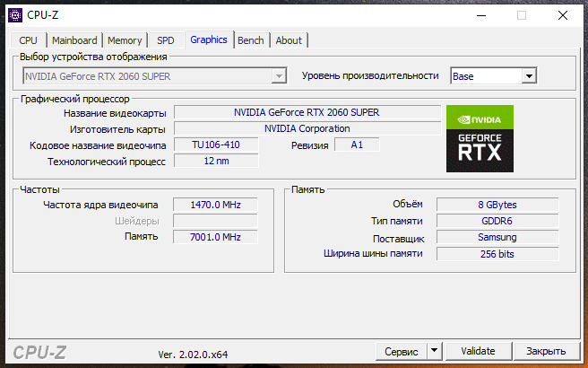Open the Bench tab
588x368 pixels.
coord(251,40)
